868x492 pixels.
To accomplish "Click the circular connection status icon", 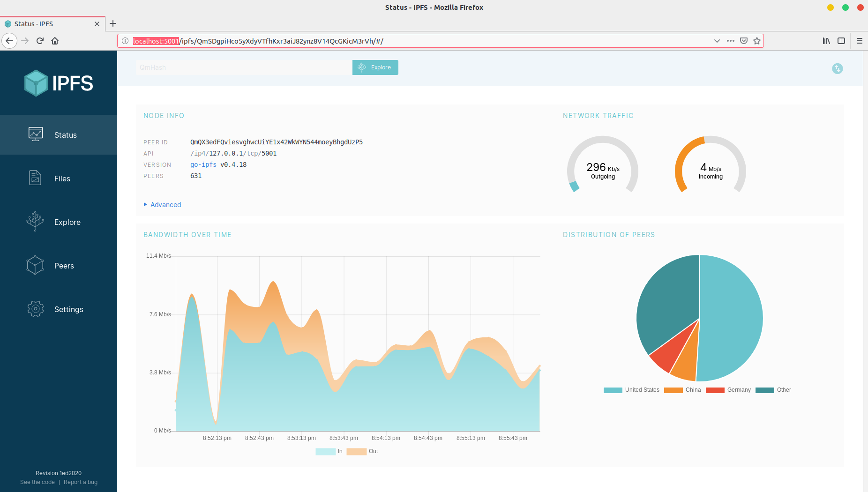I will pyautogui.click(x=837, y=69).
